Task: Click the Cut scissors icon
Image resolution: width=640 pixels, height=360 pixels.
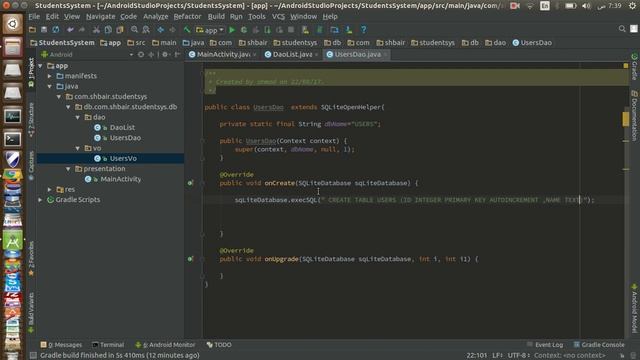Action: click(96, 30)
